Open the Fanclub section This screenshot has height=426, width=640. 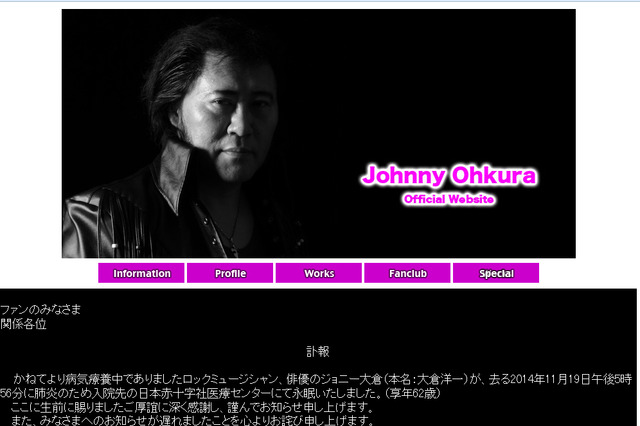point(407,273)
